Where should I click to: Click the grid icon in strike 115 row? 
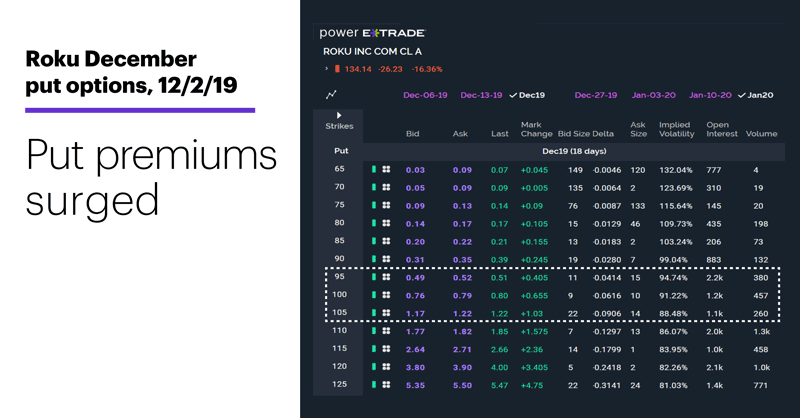[x=386, y=349]
